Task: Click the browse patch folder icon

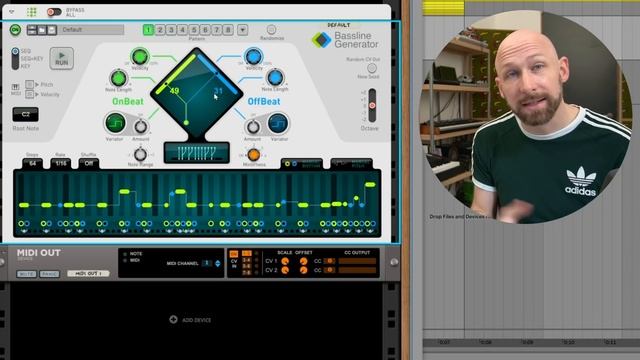Action: pos(42,30)
